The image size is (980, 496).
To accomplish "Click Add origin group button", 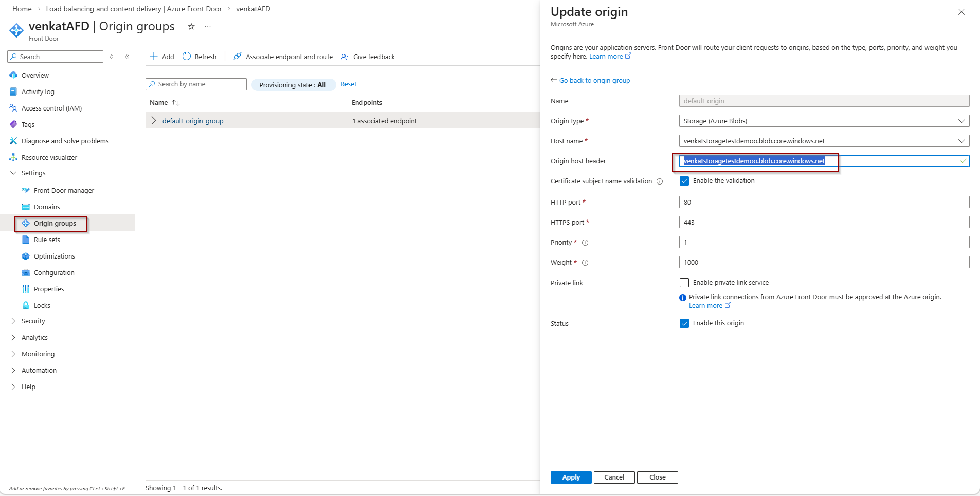I will pos(162,57).
